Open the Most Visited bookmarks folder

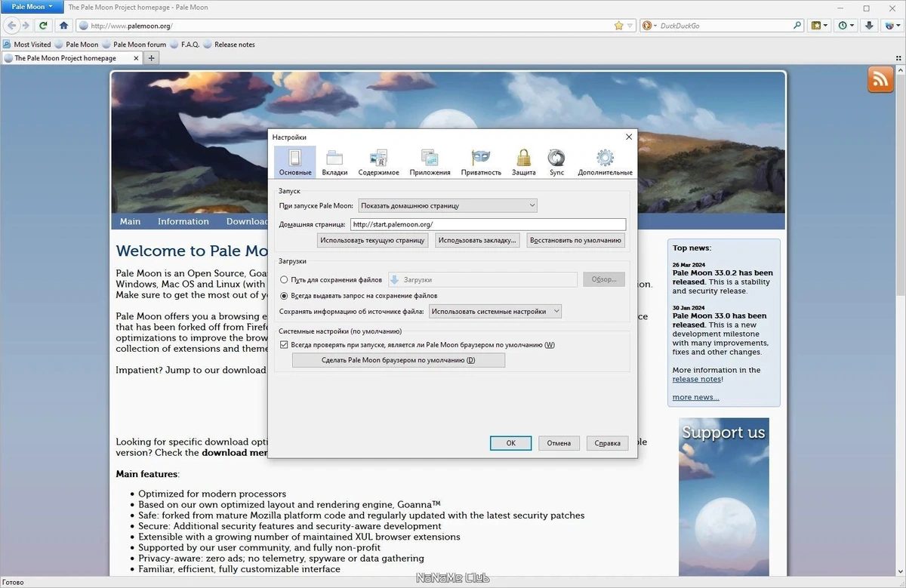click(x=27, y=45)
